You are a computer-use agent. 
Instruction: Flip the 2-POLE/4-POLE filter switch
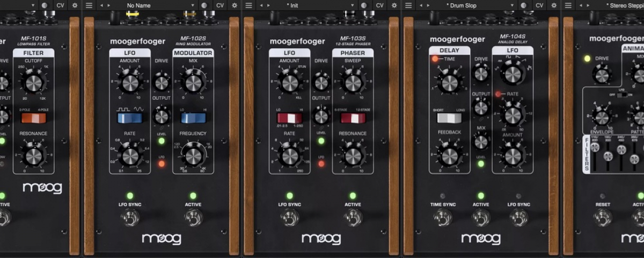point(33,118)
